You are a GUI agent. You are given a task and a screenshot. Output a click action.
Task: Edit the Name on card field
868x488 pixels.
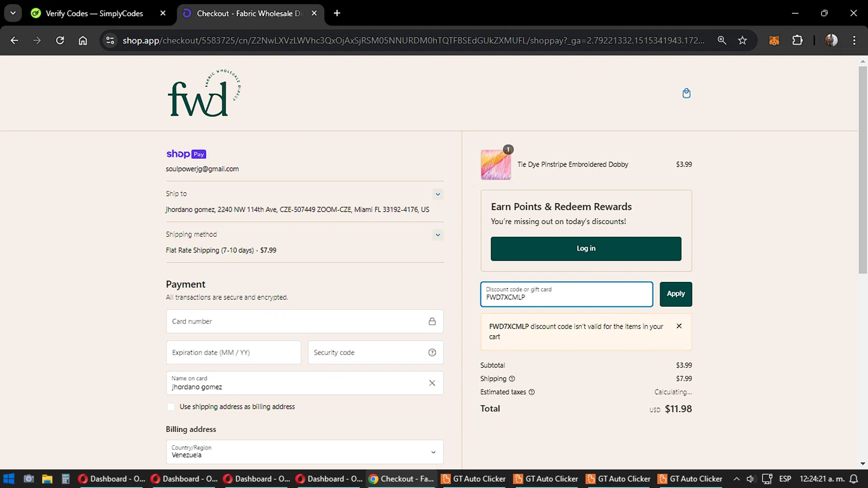coord(305,383)
